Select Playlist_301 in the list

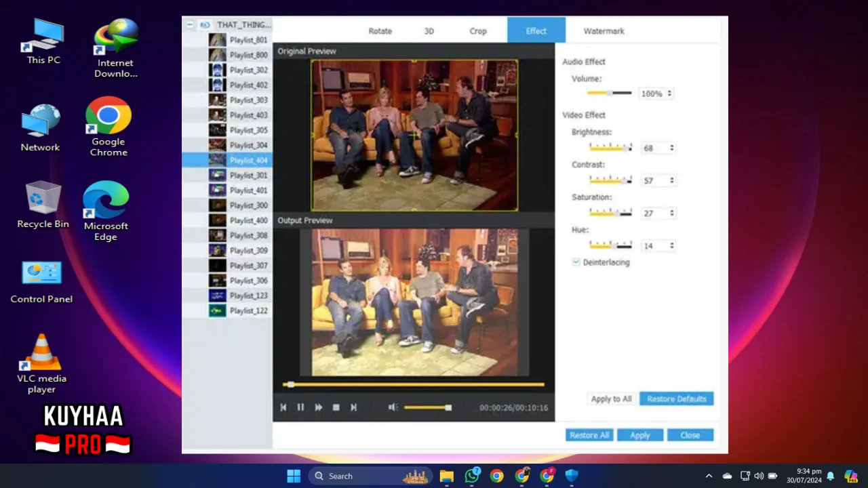227,175
